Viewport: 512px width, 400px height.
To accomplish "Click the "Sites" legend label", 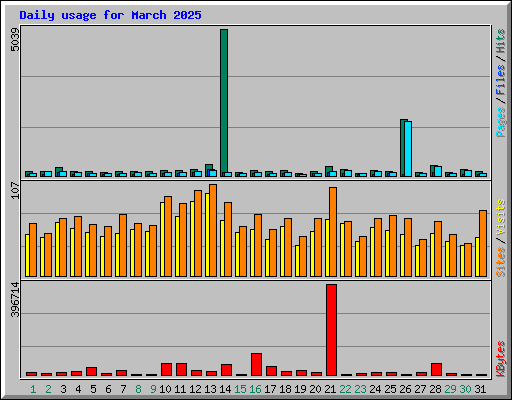I will pyautogui.click(x=501, y=262).
